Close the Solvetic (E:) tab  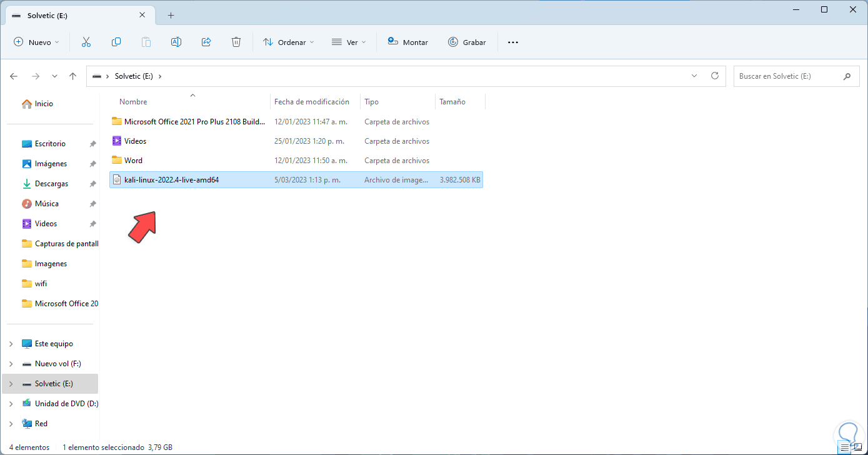point(142,15)
